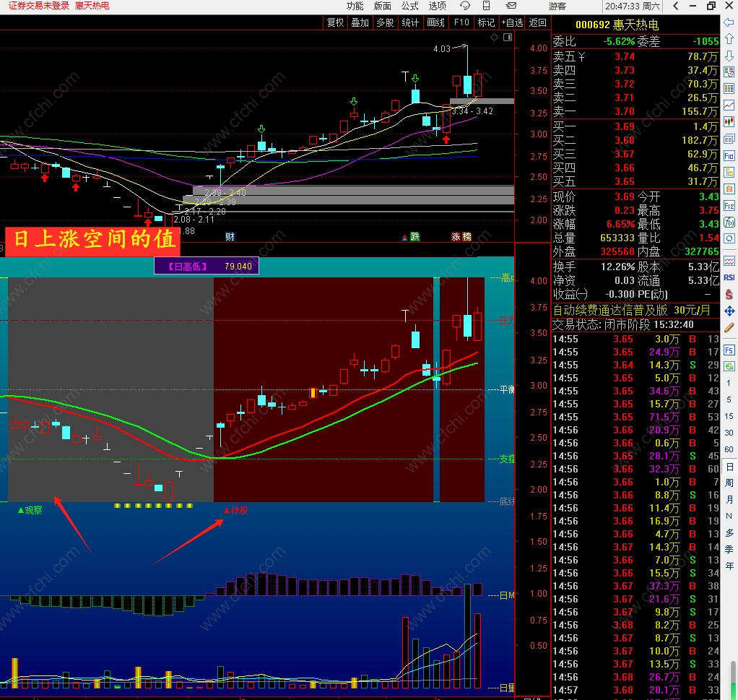Click the F12 trading sidebar icon
The height and width of the screenshot is (700, 738).
coord(729,206)
